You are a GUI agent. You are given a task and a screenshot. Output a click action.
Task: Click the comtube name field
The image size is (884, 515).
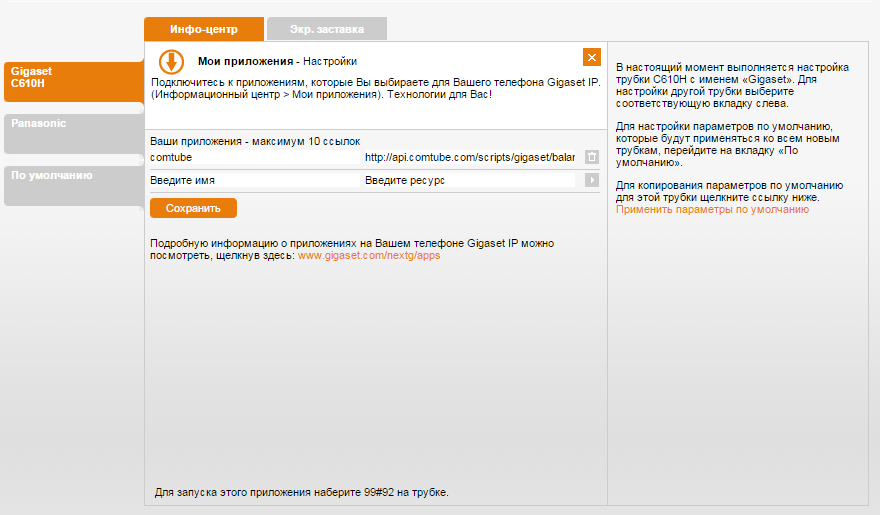click(x=252, y=158)
